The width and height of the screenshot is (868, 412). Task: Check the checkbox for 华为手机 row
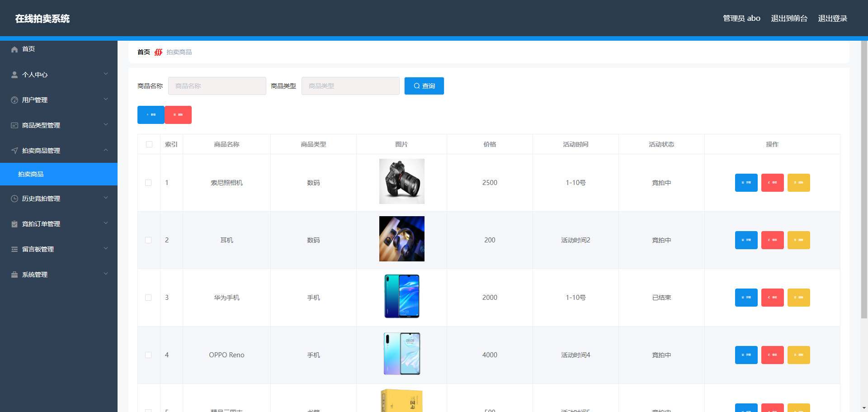(148, 298)
